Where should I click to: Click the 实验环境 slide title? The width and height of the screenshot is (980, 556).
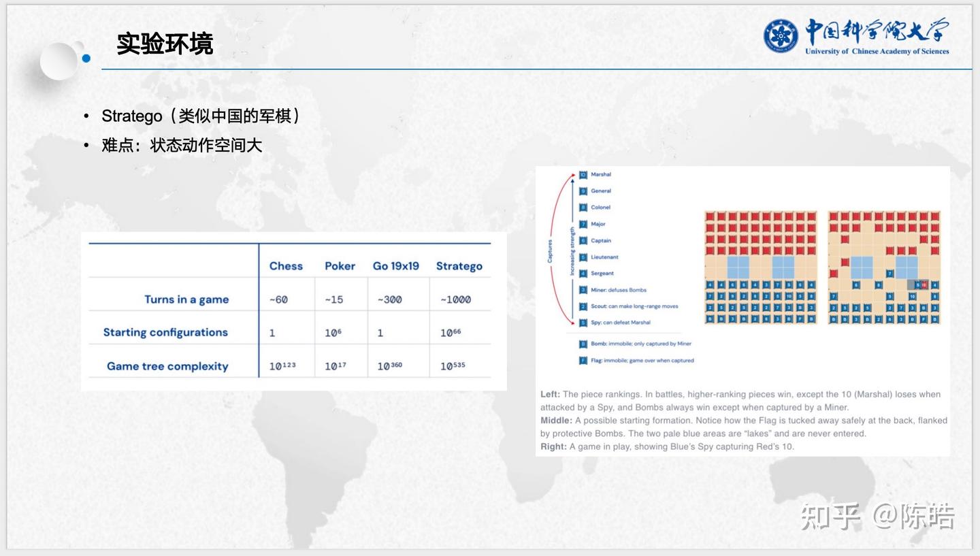click(165, 44)
